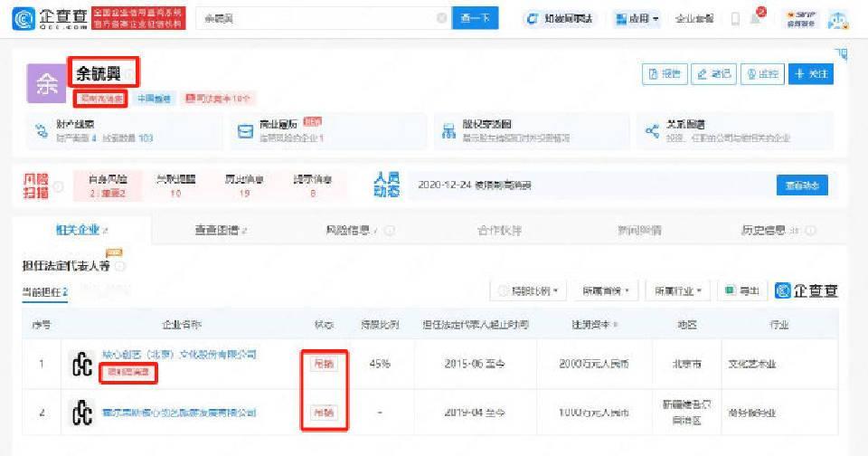Click the corner bookmark icon on profile card
868x456 pixels.
(x=841, y=53)
